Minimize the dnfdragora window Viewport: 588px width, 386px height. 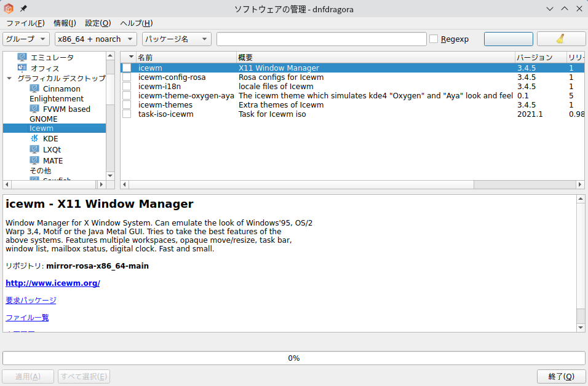(x=550, y=9)
